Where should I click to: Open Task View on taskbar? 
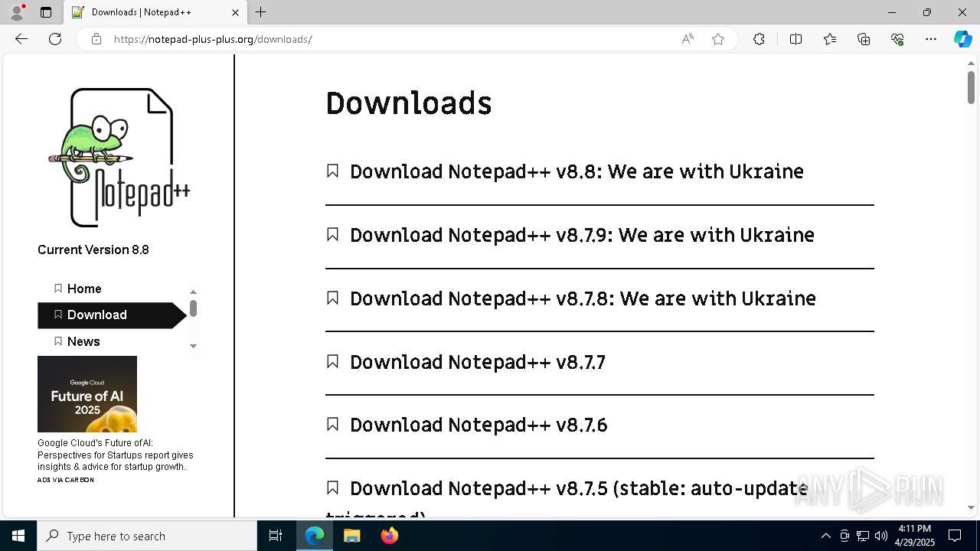tap(276, 536)
